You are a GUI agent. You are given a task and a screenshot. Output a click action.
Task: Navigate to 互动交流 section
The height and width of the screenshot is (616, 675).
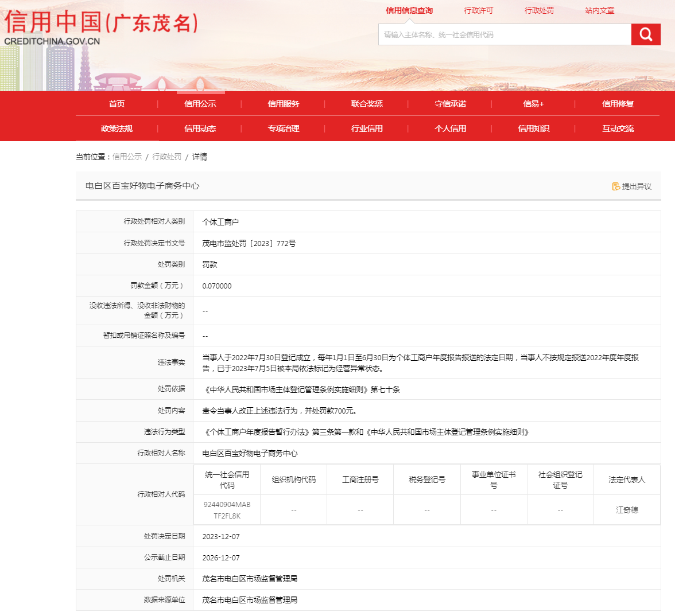tap(618, 128)
